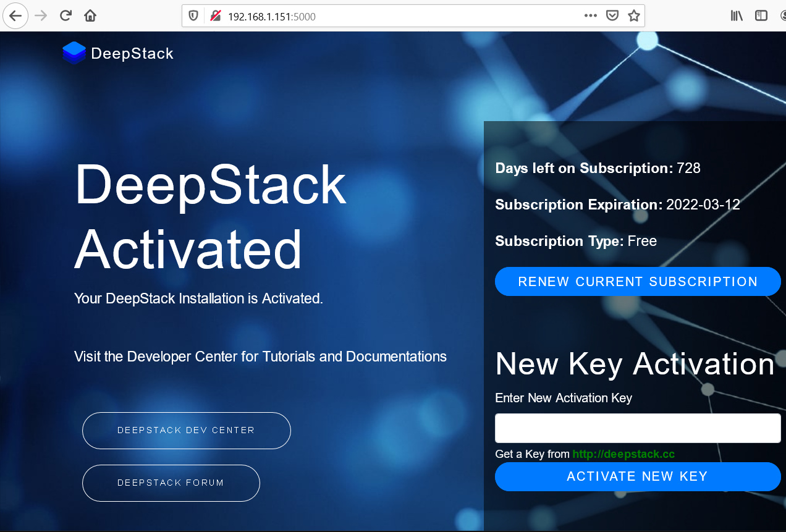Reload the current page
Viewport: 786px width, 532px height.
65,15
